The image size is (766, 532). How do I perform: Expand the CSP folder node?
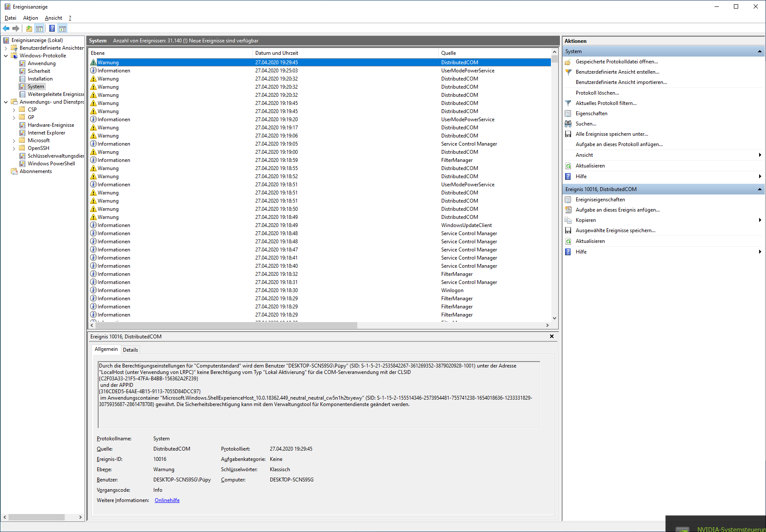click(x=14, y=110)
